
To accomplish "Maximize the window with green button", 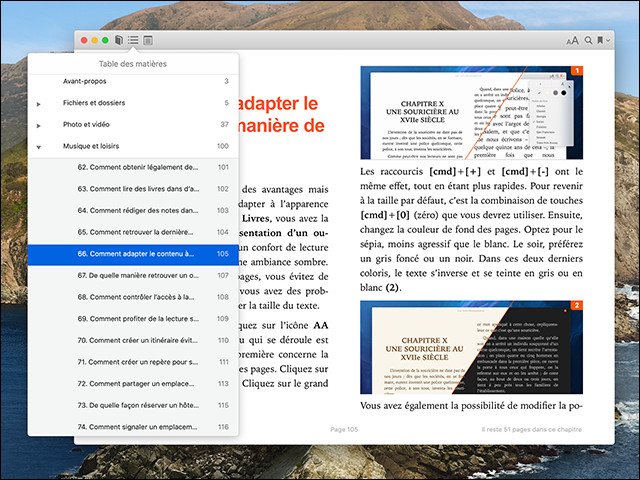I will click(x=105, y=40).
